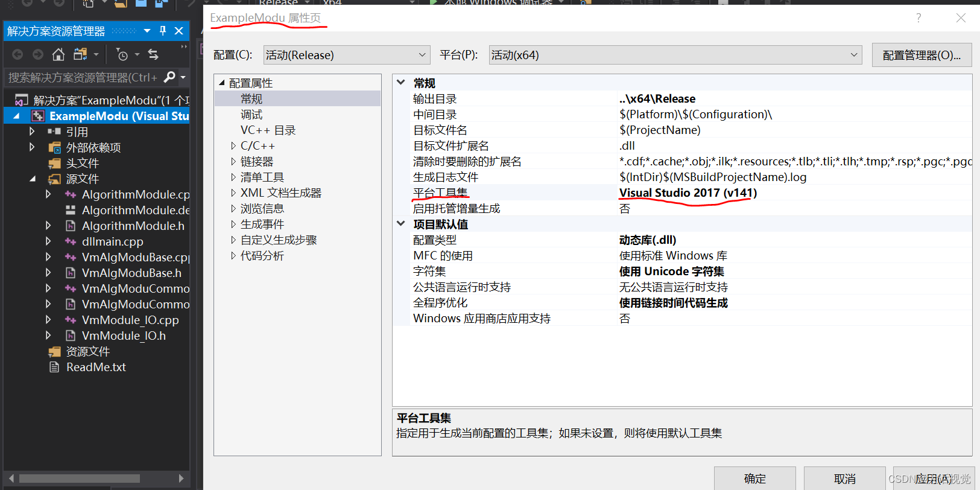Click the Forward arrow in Solution Explorer toolbar
Viewport: 980px width, 490px height.
[38, 55]
